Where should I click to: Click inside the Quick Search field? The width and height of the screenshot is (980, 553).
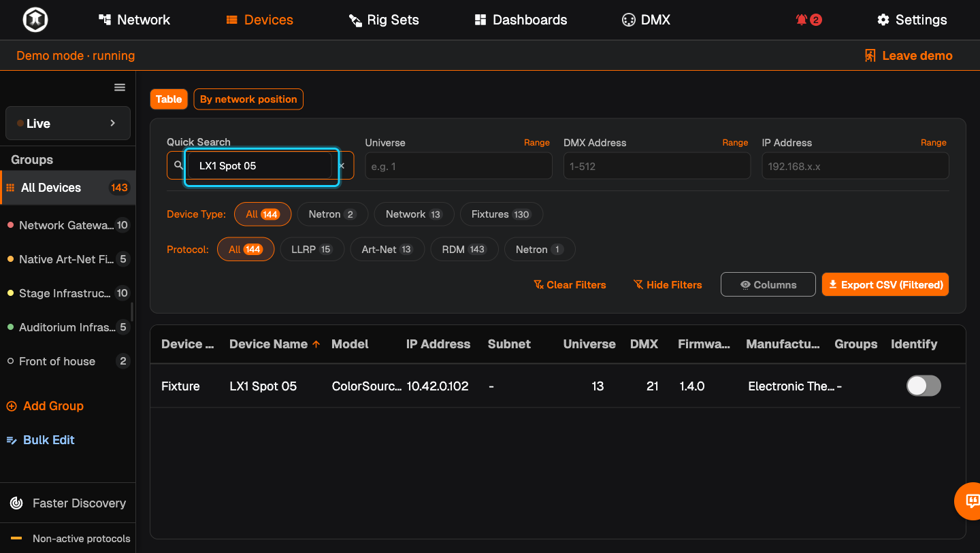[259, 165]
